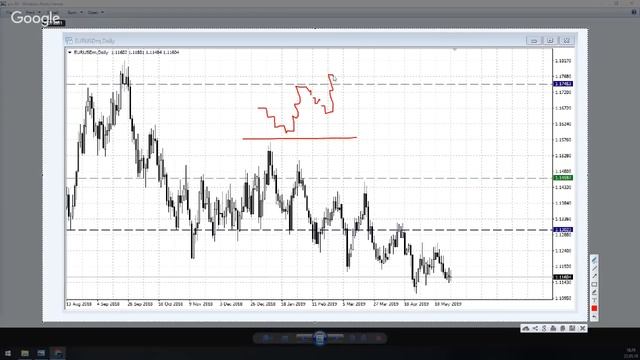This screenshot has width=640, height=360.
Task: Click the '27 Mar 2019' date label
Action: pyautogui.click(x=386, y=304)
